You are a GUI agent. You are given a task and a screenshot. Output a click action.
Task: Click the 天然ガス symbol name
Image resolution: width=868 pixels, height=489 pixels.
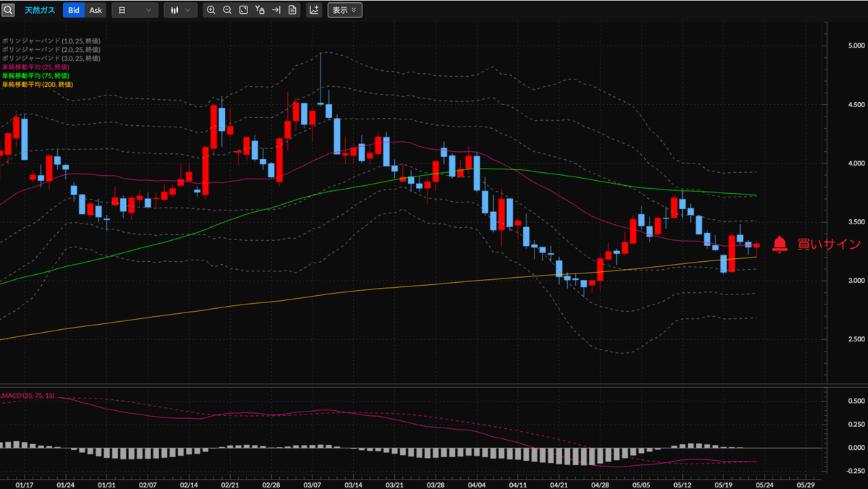point(39,10)
